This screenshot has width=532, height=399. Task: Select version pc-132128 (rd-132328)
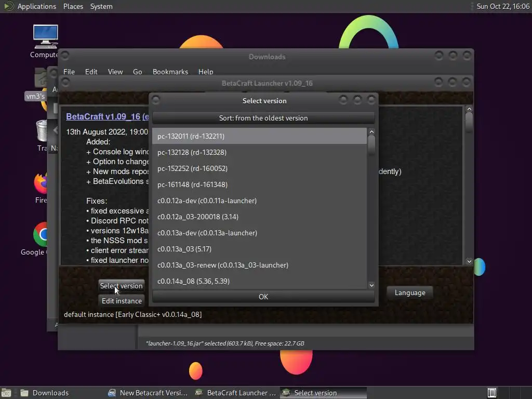click(259, 152)
